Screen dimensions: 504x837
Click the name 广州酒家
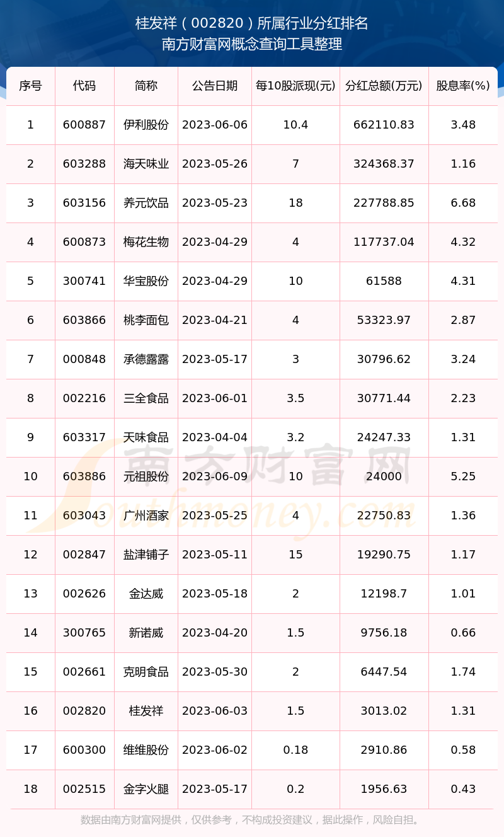point(146,516)
